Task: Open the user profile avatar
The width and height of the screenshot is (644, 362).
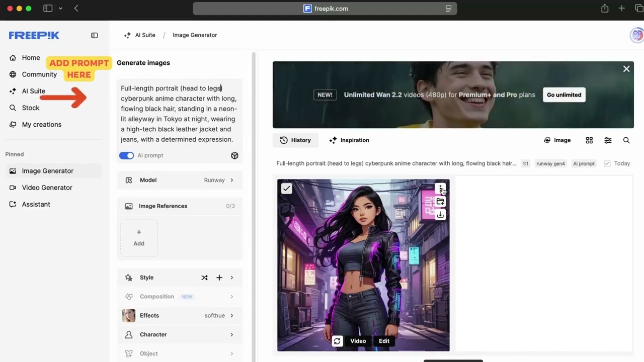Action: pos(637,35)
